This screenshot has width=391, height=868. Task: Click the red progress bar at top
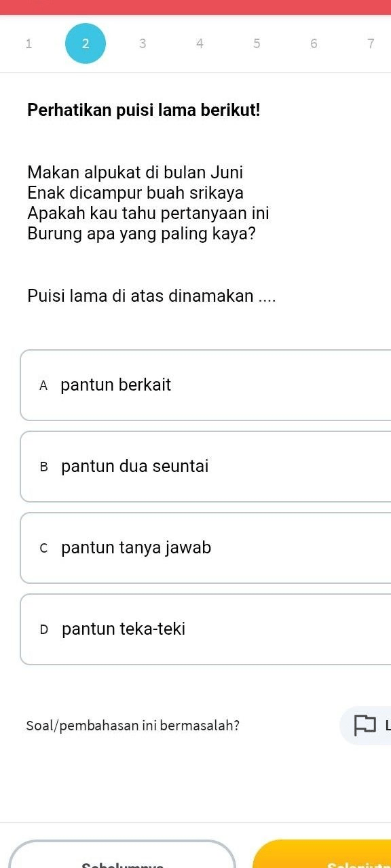point(195,7)
